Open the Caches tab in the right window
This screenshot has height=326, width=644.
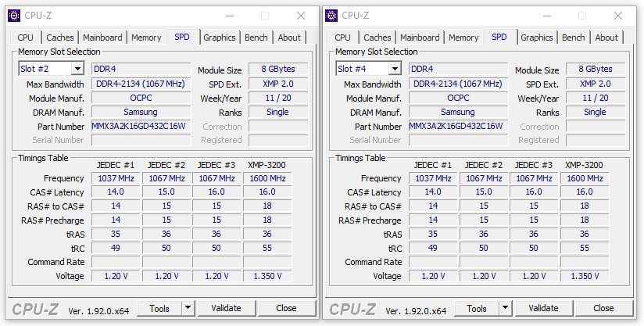[x=377, y=38]
